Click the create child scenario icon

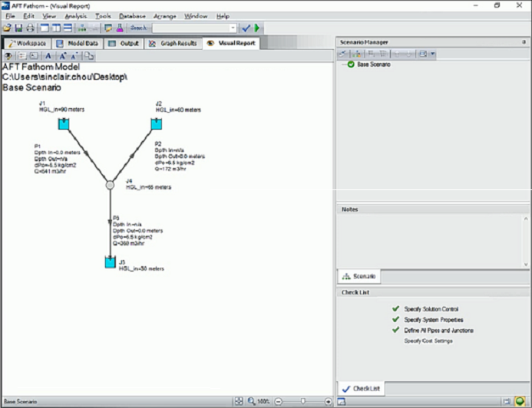pos(357,54)
